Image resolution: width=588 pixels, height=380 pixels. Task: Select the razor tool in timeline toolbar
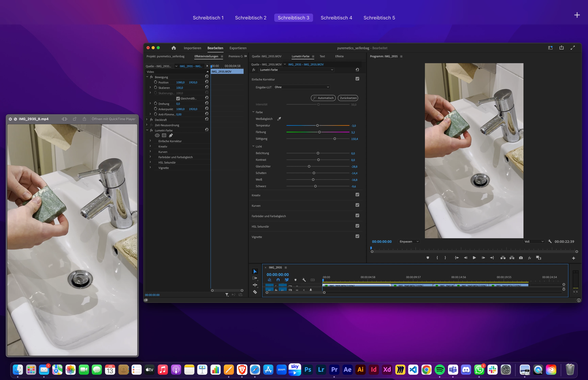[255, 292]
